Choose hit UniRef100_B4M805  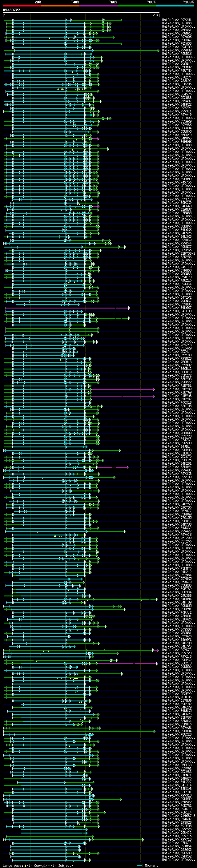click(176, 138)
